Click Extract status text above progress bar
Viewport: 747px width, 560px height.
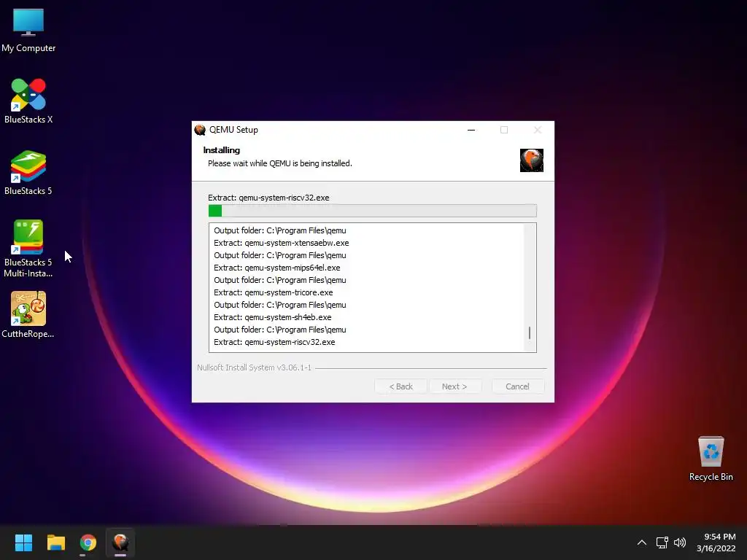click(x=268, y=198)
